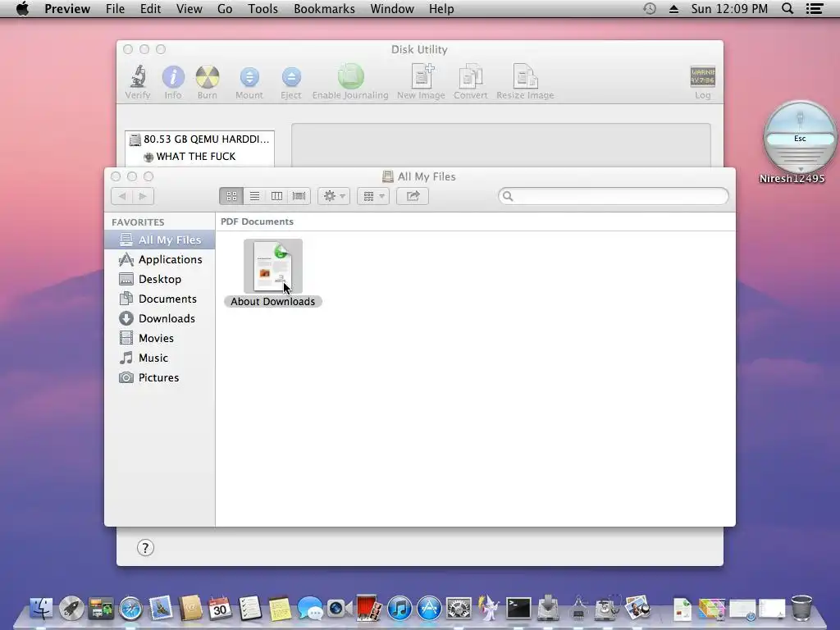The width and height of the screenshot is (840, 630).
Task: Open Terminal in the Dock
Action: tap(518, 609)
